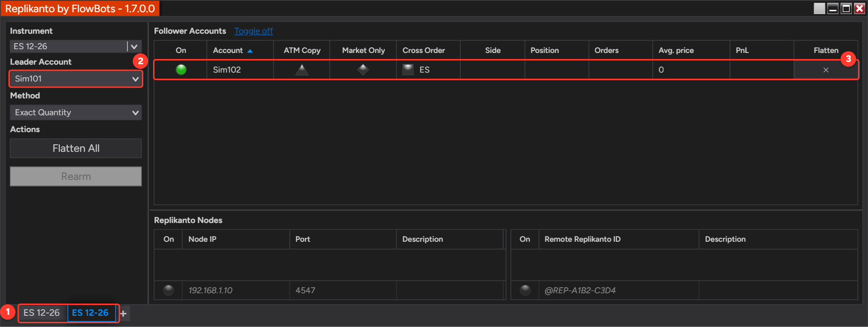Maximize the Replikanto window
Viewport: 868px width, 327px height.
pos(846,8)
